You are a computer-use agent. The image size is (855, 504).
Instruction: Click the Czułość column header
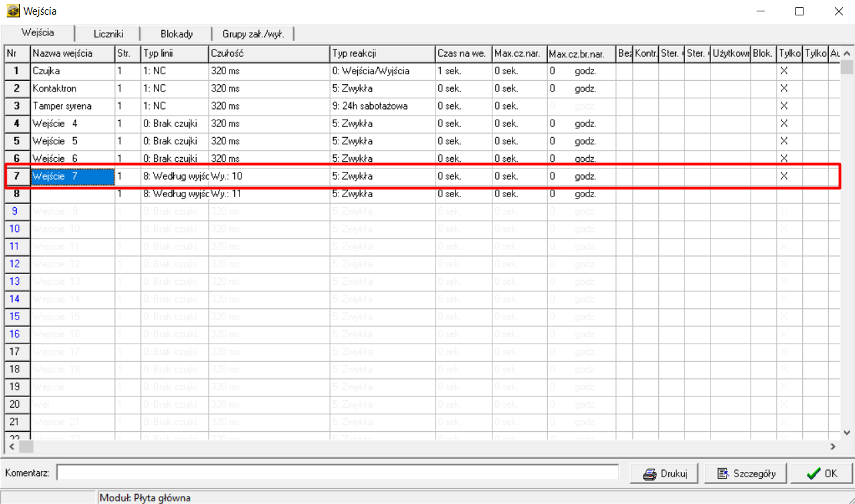coord(268,53)
